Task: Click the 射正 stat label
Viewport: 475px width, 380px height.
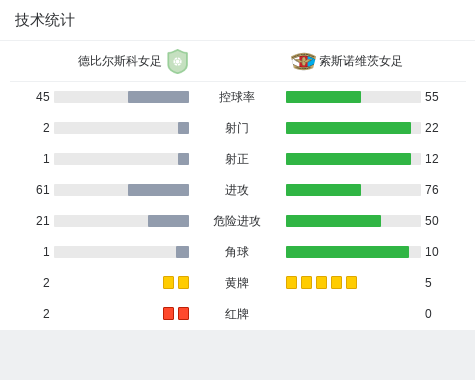Action: click(x=237, y=159)
